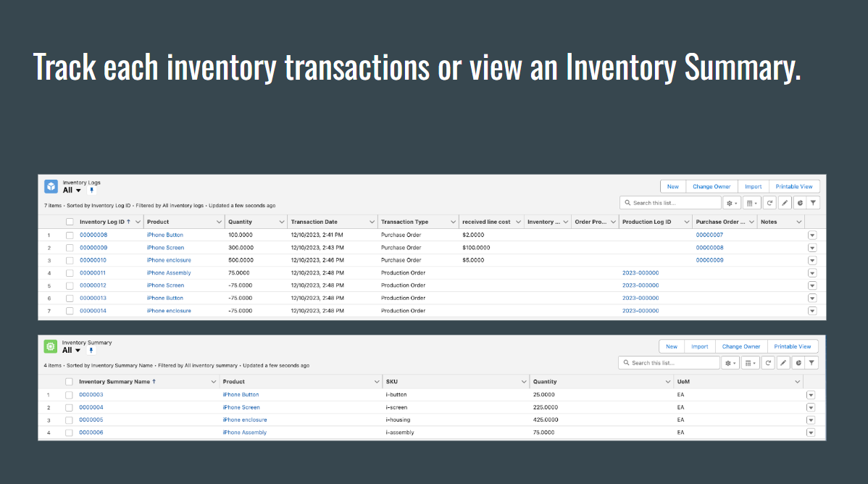The image size is (868, 484).
Task: Show charts icon in Inventory Logs toolbar
Action: pyautogui.click(x=799, y=203)
